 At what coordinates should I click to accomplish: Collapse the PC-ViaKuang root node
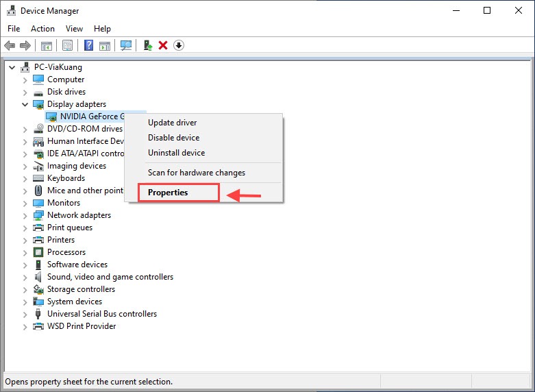click(x=12, y=67)
